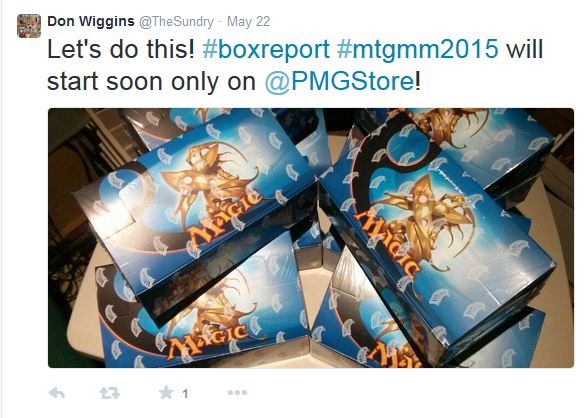
Task: Click the favorite count number 1
Action: tap(185, 394)
